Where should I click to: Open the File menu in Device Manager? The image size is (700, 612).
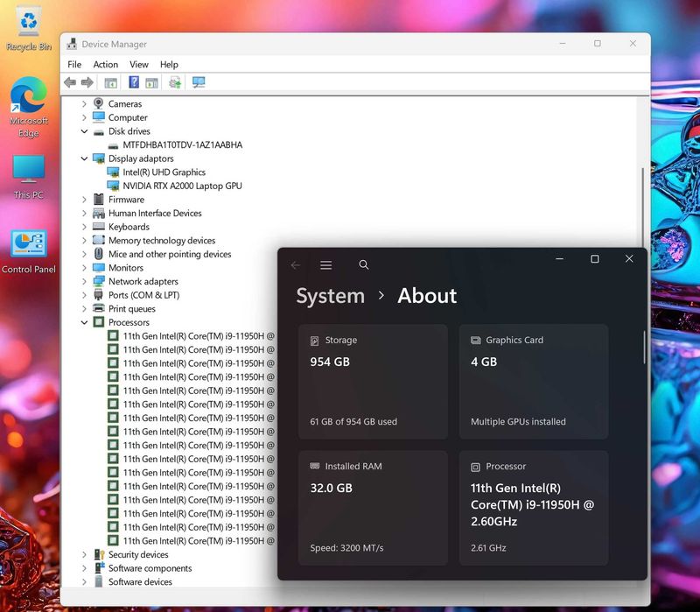click(x=74, y=64)
